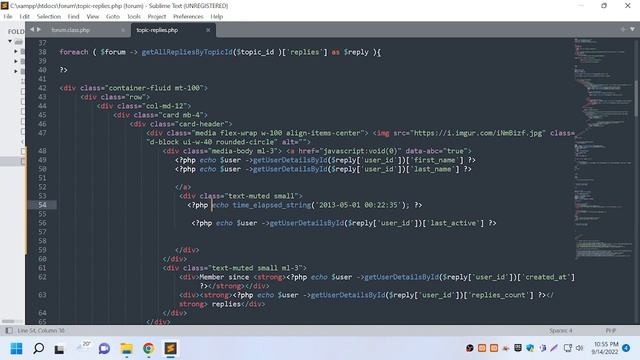
Task: Open Windows Search from the taskbar
Action: click(38, 349)
